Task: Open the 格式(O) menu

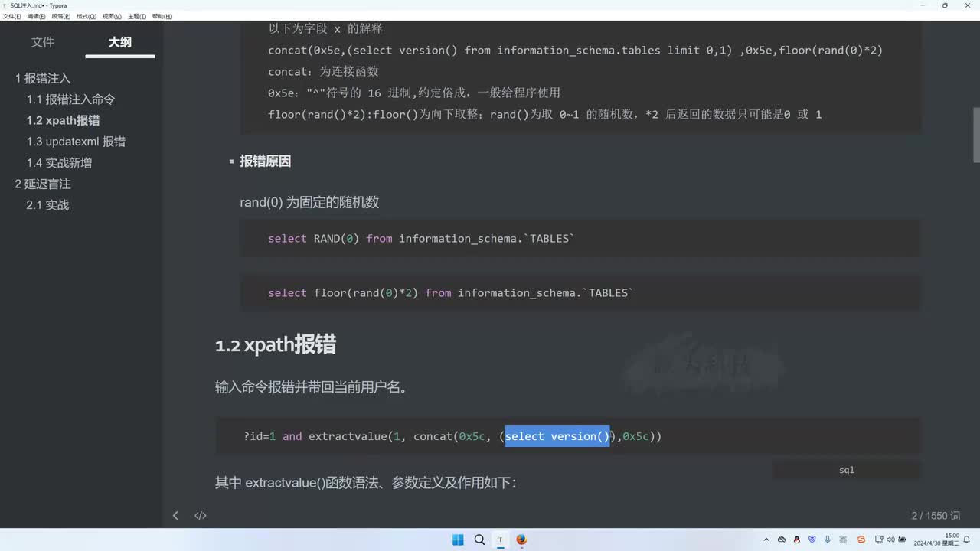Action: [87, 16]
